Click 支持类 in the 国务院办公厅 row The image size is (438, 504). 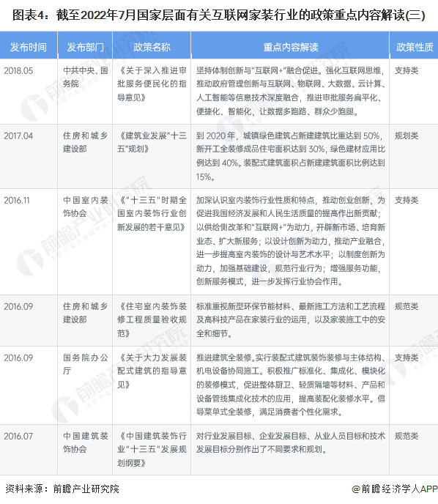coord(407,357)
